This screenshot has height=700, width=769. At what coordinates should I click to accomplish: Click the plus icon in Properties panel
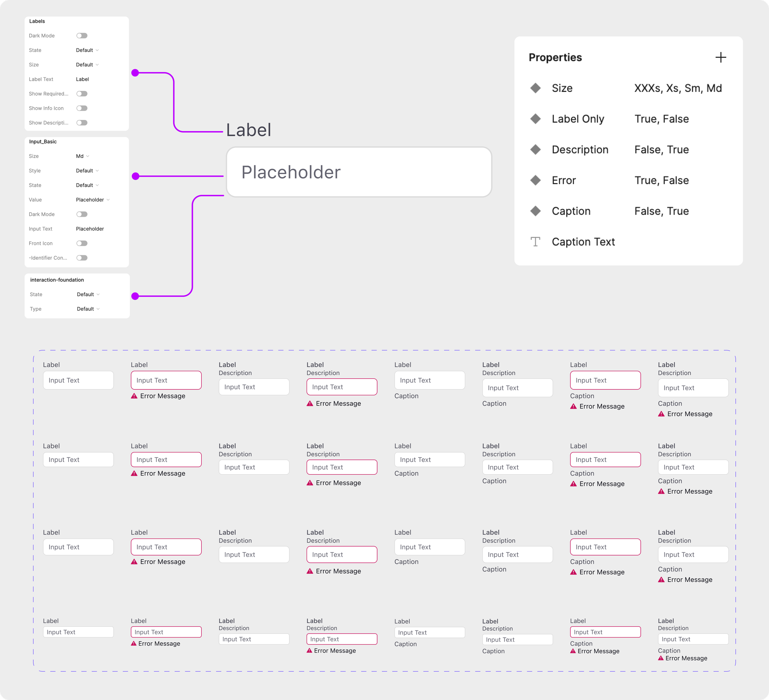click(720, 58)
